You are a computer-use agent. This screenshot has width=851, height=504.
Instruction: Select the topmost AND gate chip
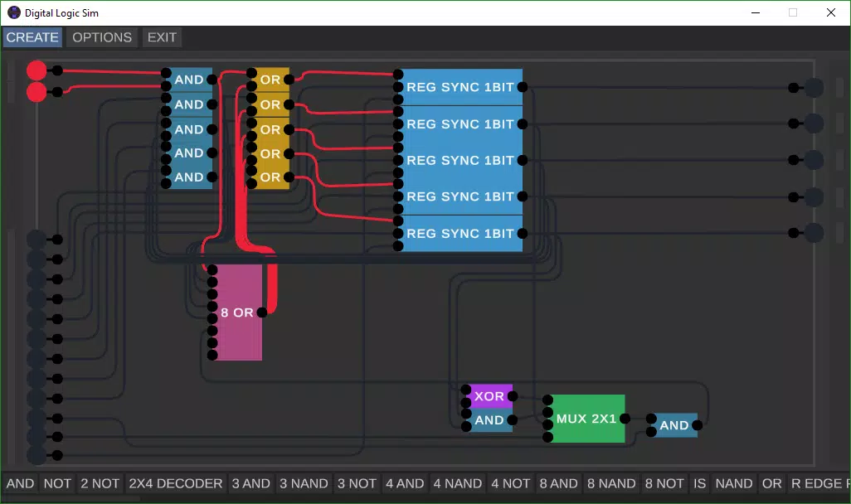189,80
